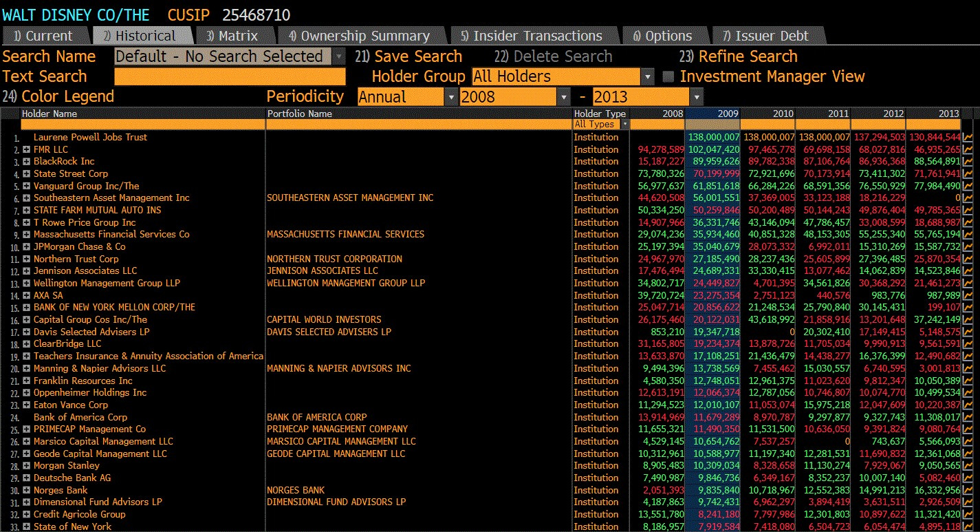Image resolution: width=980 pixels, height=532 pixels.
Task: Sort by the 2013 column header
Action: 933,114
